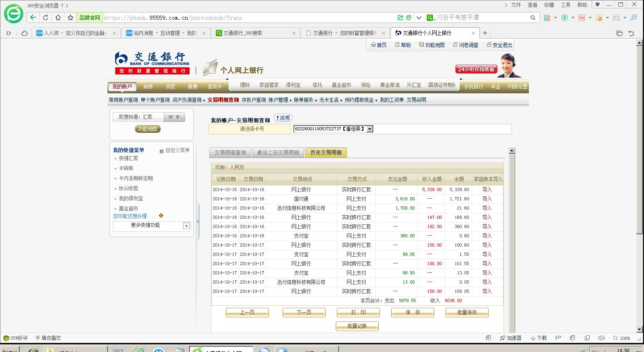Switch to the 最近二日交易明细 tab

(x=278, y=153)
